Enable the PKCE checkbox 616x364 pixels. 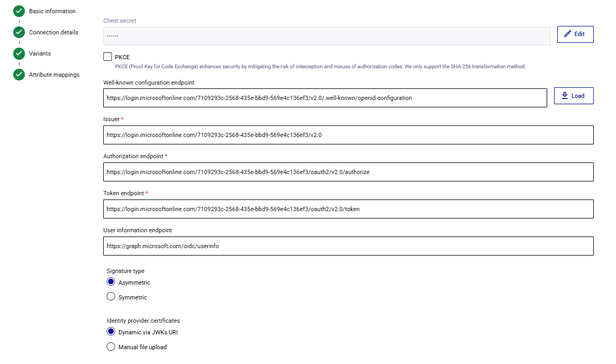pos(107,57)
